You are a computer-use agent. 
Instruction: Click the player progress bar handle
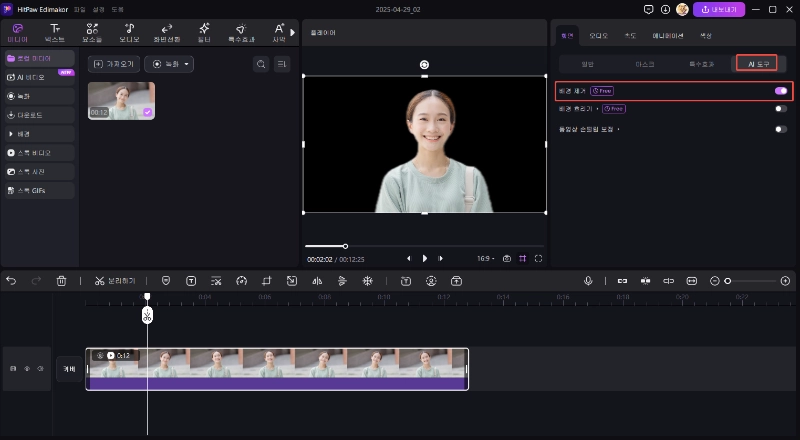pos(345,247)
